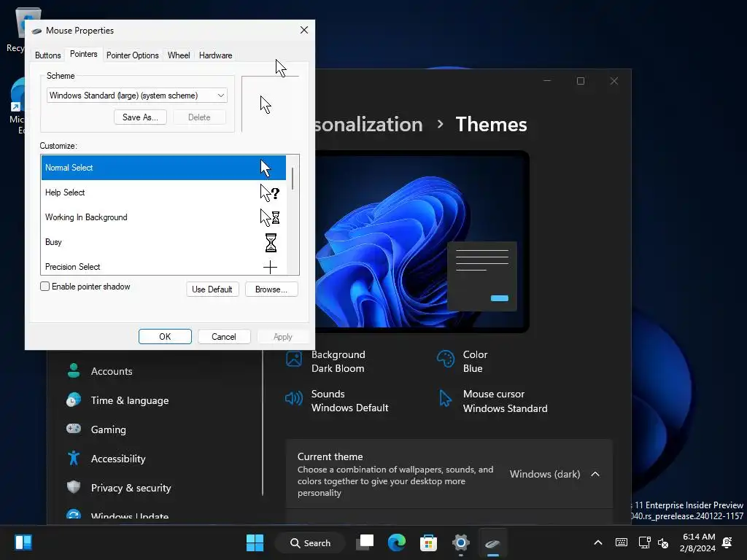Open the Scheme dropdown list

tap(136, 96)
